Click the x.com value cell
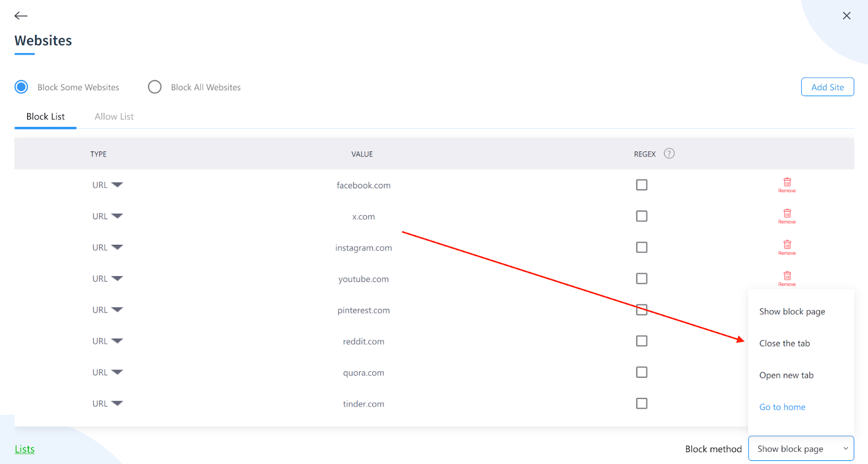Viewport: 868px width, 464px height. tap(363, 217)
